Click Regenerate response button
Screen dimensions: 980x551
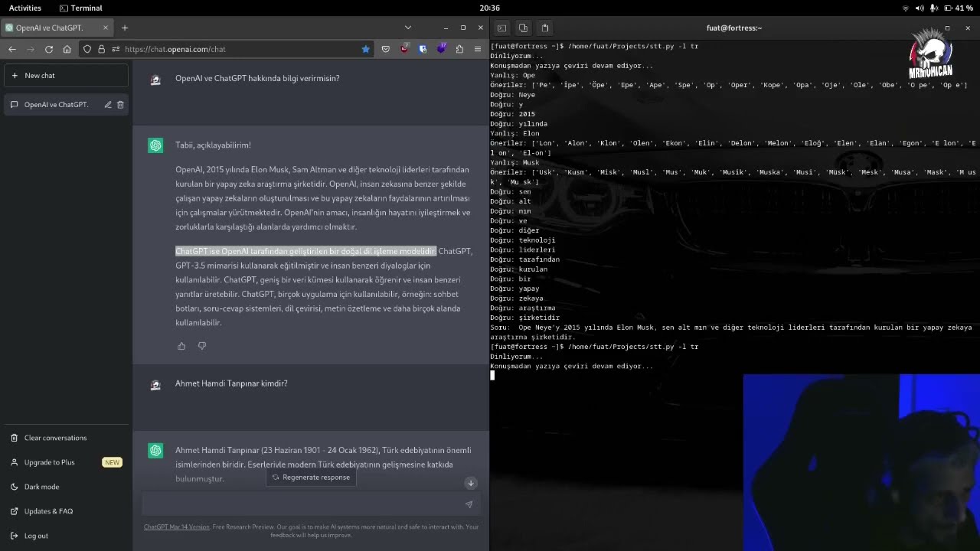click(x=311, y=478)
